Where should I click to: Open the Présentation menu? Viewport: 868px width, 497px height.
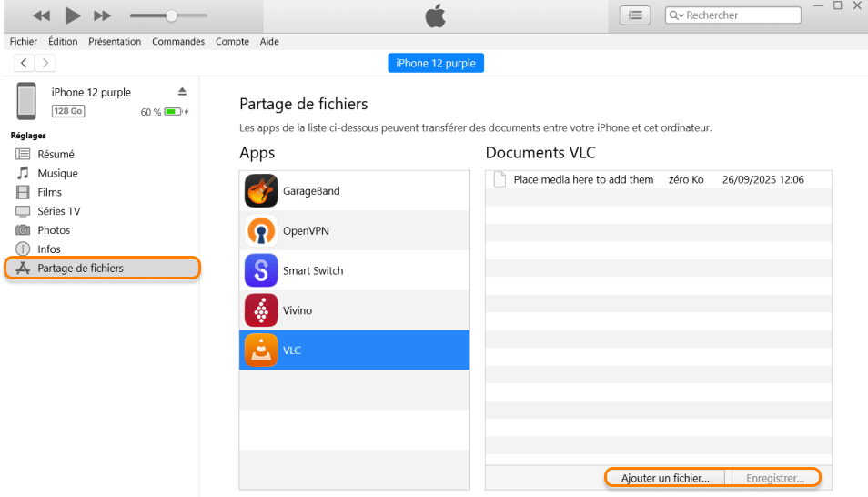click(x=115, y=42)
